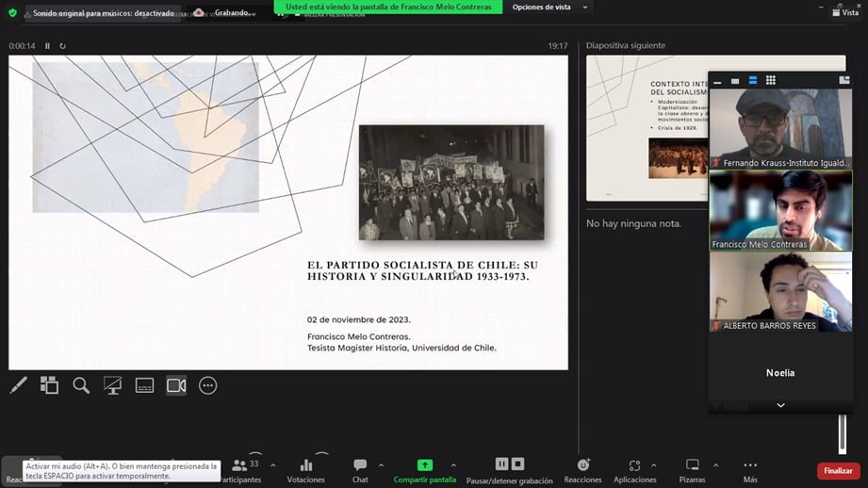Click the magnifier zoom-into-slide icon
868x488 pixels.
tap(81, 385)
